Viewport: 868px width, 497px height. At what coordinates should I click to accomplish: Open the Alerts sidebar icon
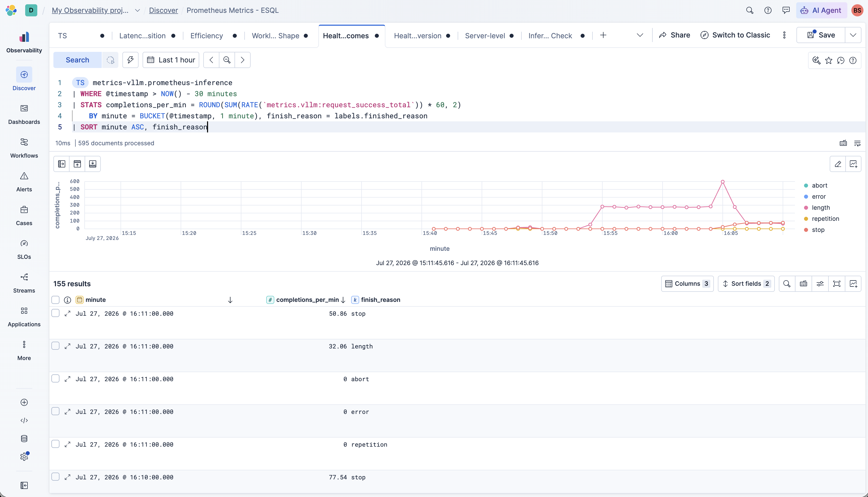[x=24, y=176]
